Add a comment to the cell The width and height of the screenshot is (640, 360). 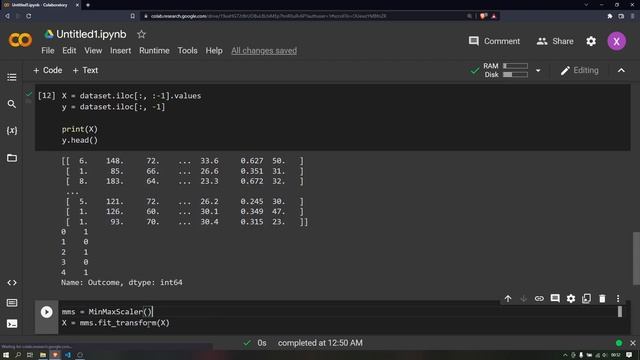pos(555,299)
